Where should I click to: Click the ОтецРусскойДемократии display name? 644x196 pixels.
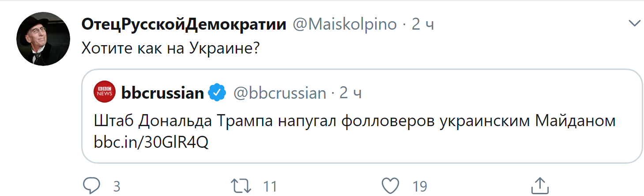[x=184, y=24]
